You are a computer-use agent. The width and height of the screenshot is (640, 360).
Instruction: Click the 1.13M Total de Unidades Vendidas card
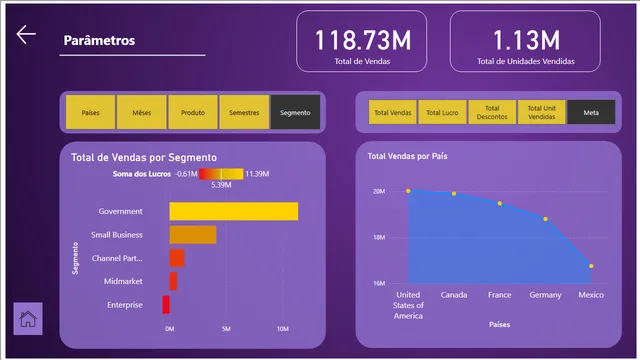click(525, 41)
